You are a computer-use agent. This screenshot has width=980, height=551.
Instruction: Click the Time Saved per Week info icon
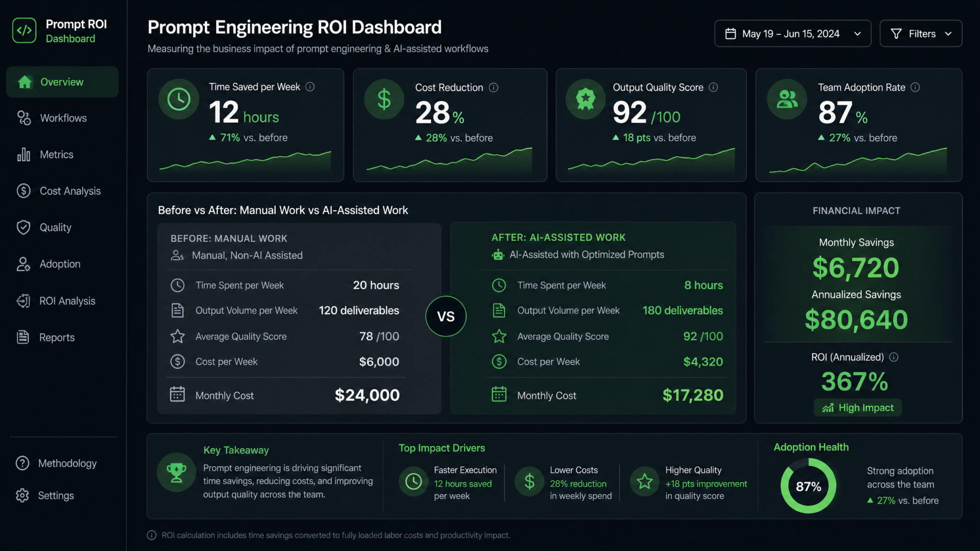coord(310,87)
